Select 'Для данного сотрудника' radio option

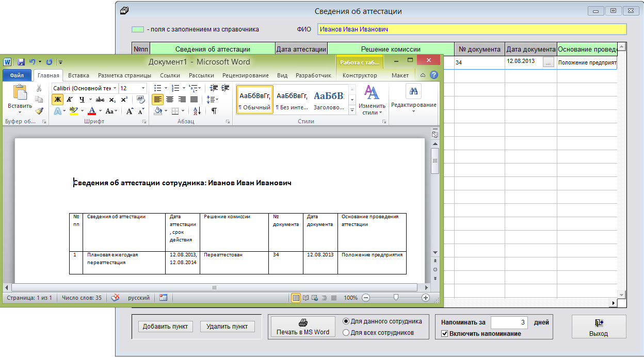tap(346, 321)
